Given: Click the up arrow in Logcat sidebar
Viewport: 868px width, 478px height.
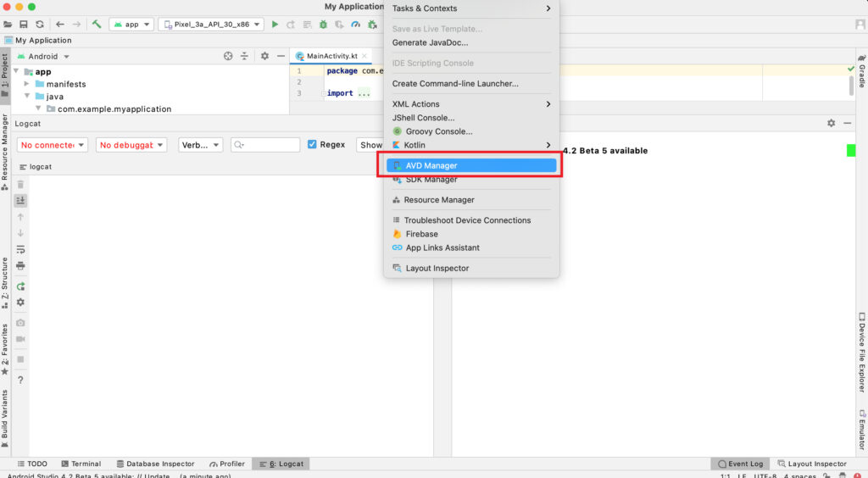Looking at the screenshot, I should point(20,217).
